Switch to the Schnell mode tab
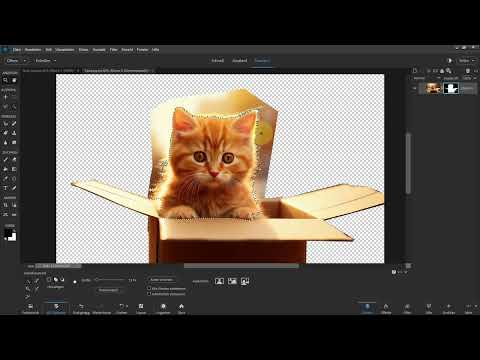 217,61
